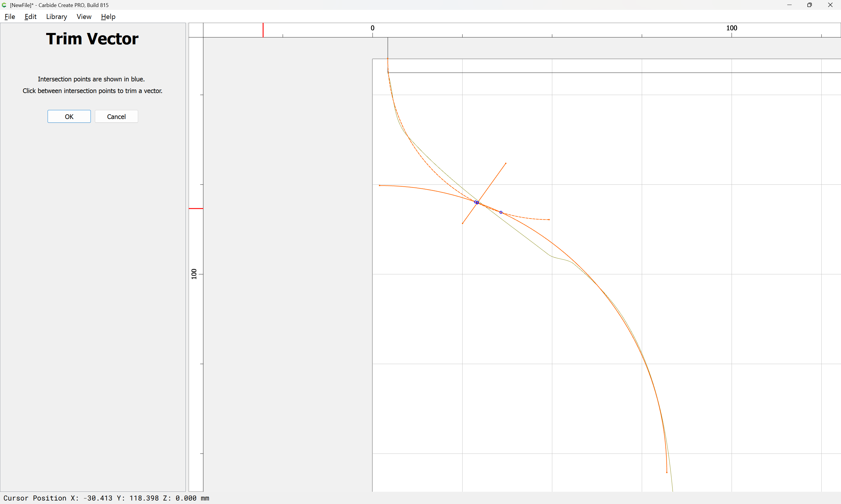Screen dimensions: 841x504
Task: Open the File menu
Action: (x=10, y=17)
